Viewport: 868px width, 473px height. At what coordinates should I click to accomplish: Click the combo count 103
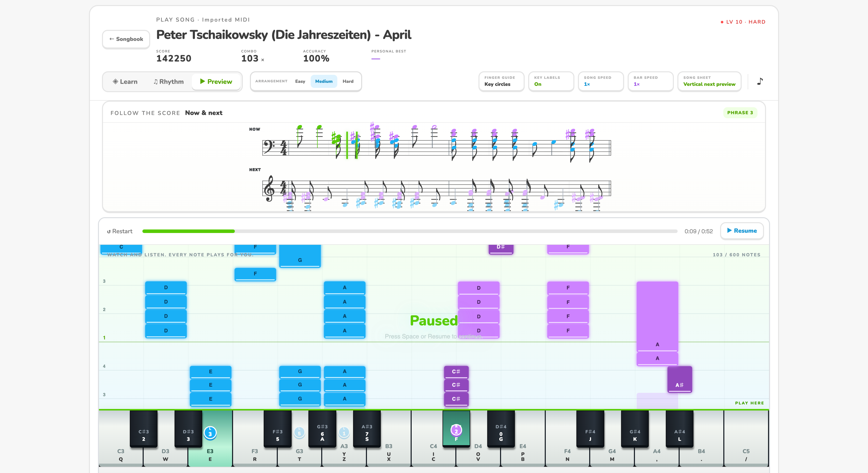click(x=250, y=58)
